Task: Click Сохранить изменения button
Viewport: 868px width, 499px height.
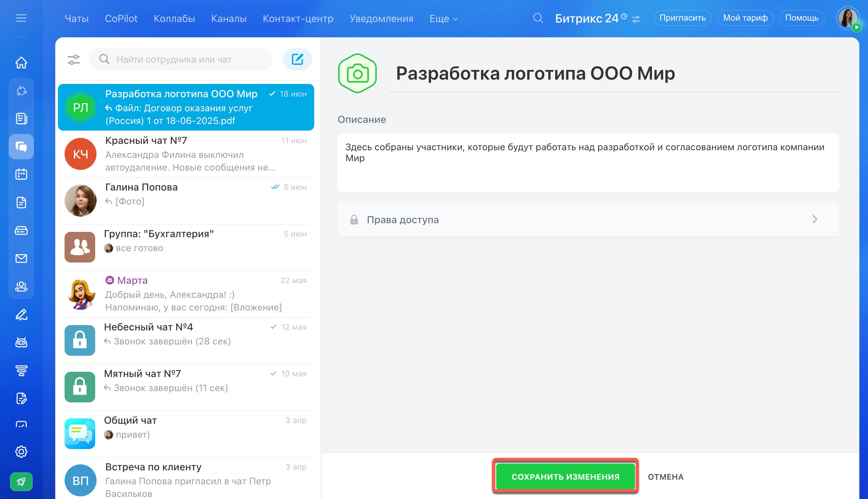Action: click(x=565, y=476)
